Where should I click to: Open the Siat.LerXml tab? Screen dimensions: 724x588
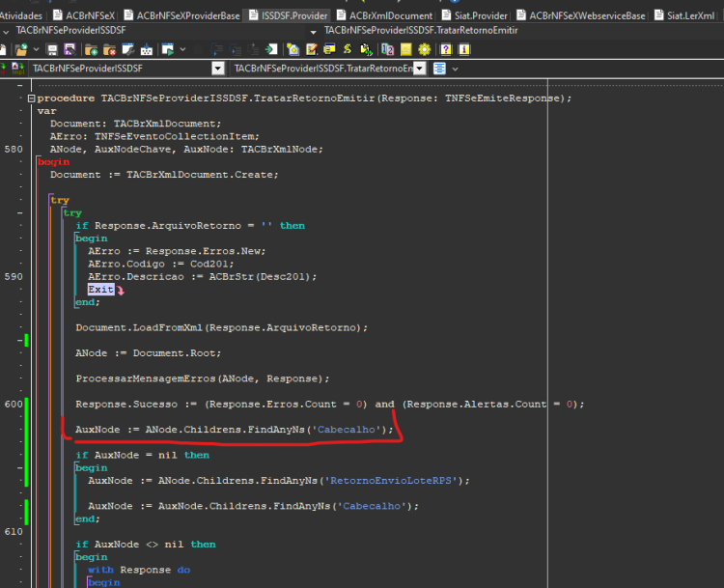[684, 15]
